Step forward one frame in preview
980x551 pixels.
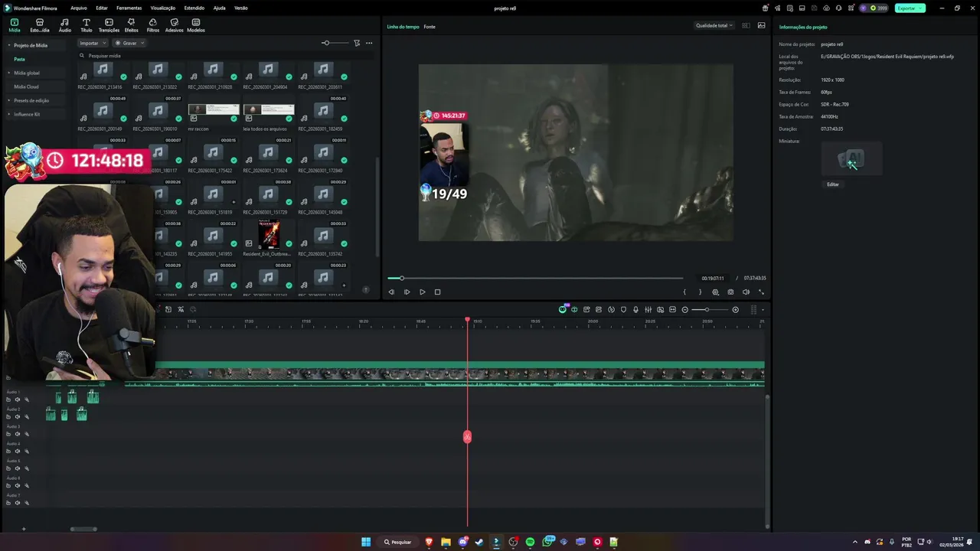click(407, 292)
